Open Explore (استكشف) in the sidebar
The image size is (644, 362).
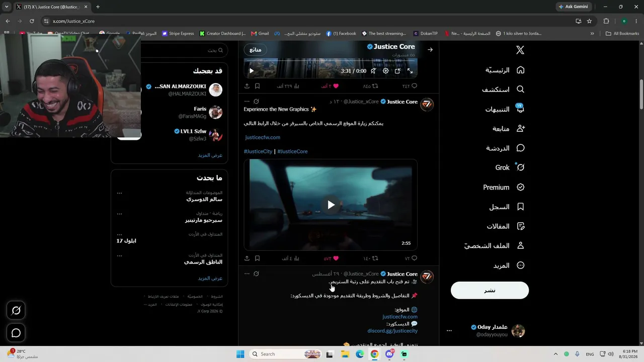click(x=503, y=89)
